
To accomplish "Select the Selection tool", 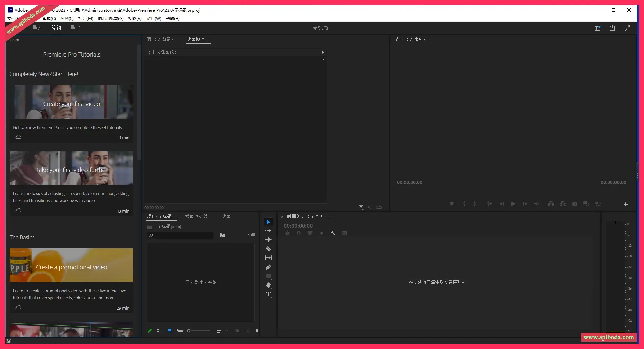I will (x=268, y=222).
